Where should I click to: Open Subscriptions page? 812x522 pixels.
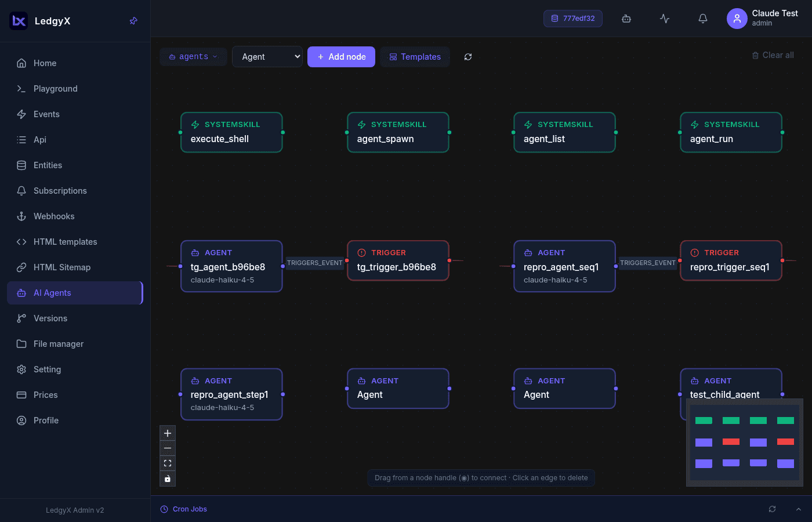75,191
